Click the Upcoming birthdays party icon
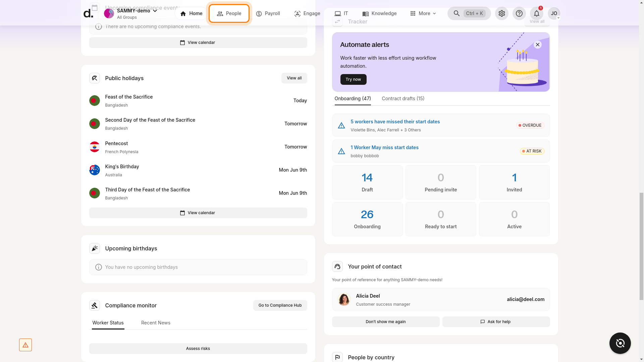644x362 pixels. pos(95,248)
